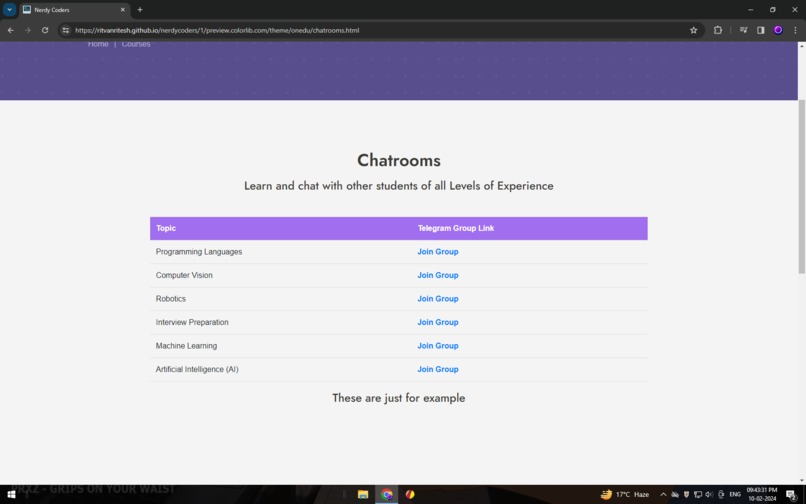Open the Windows Start menu
The width and height of the screenshot is (806, 504).
coord(11,495)
